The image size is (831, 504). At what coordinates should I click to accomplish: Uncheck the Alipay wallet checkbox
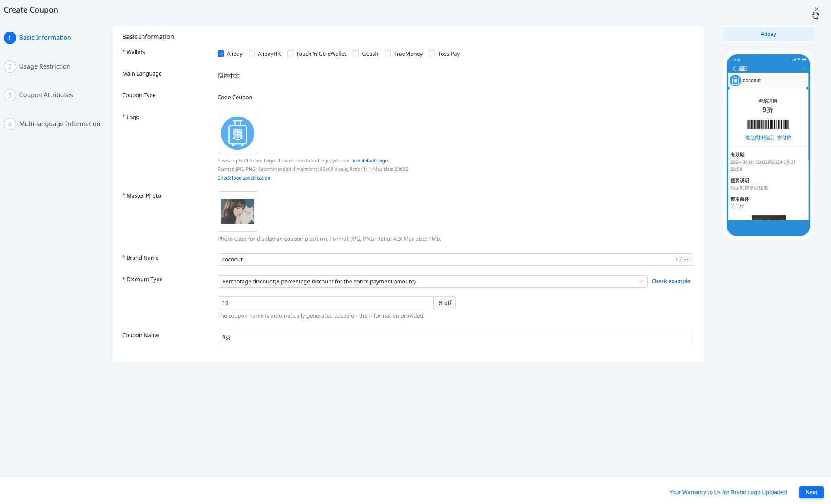(x=221, y=54)
